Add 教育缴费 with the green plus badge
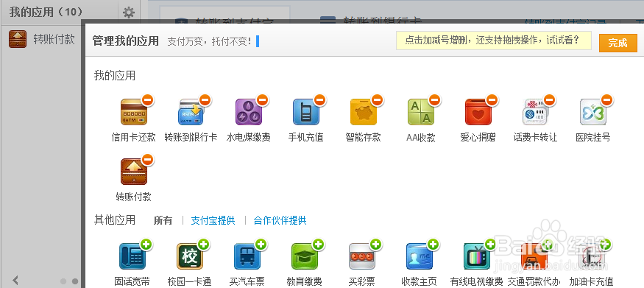 (318, 245)
